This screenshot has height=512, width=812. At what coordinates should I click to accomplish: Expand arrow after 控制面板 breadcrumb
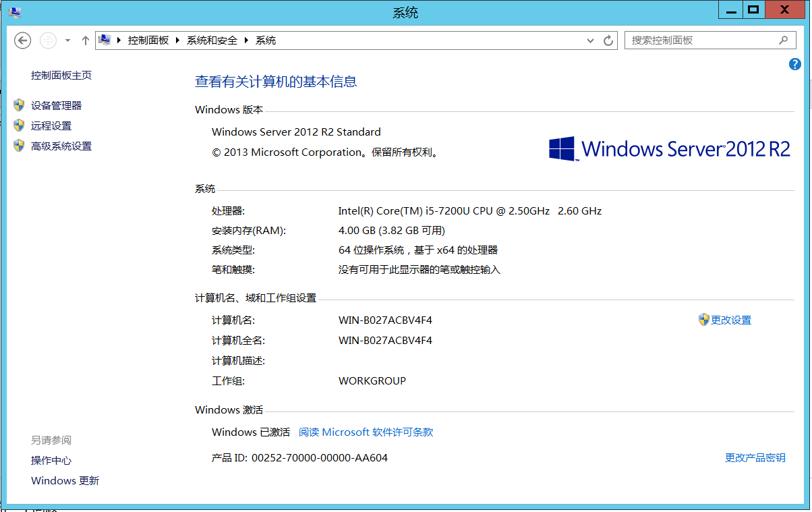point(178,40)
